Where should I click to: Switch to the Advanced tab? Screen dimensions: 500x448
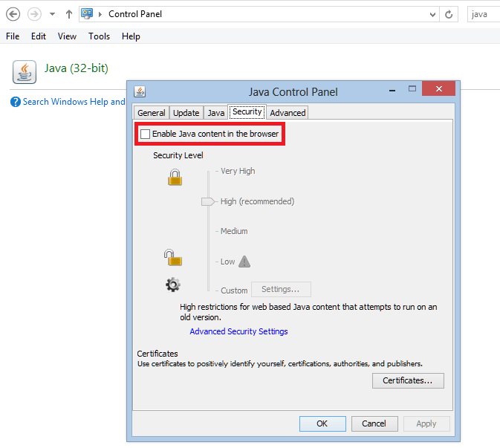click(288, 113)
